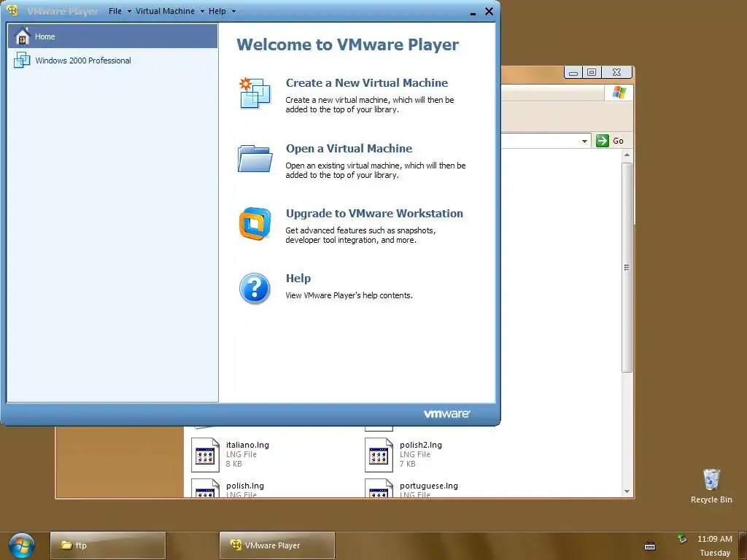
Task: Click the blue question mark Help icon
Action: [255, 288]
